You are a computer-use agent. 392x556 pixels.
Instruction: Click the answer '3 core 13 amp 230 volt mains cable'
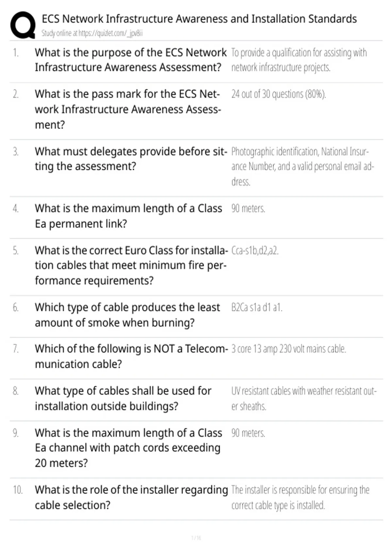(x=289, y=349)
